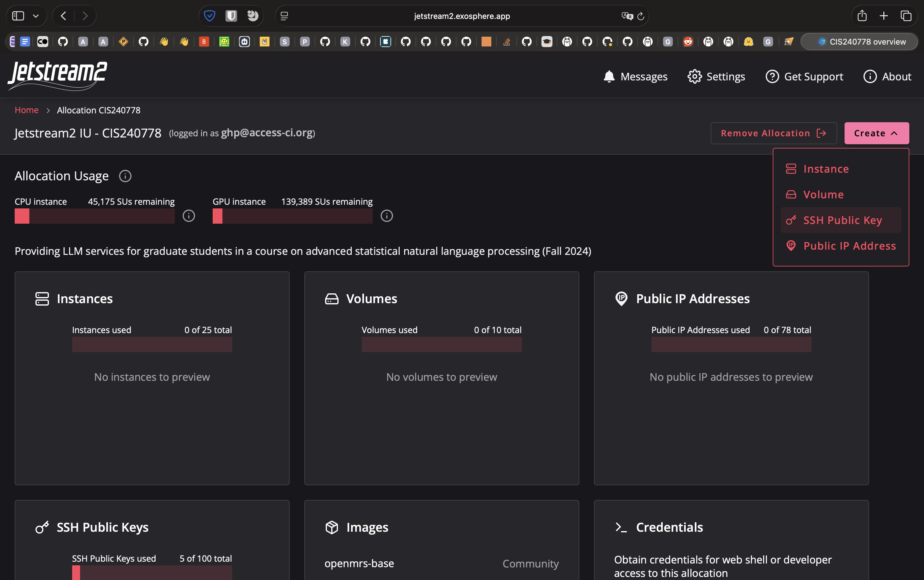Open Messages via the bell icon
Viewport: 924px width, 580px height.
point(609,76)
